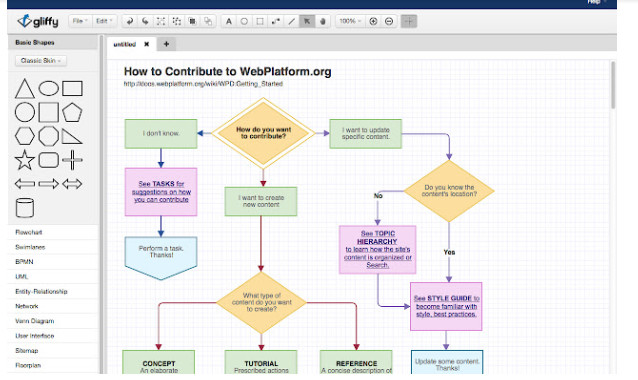
Task: Expand the Sitemap shape library
Action: [x=53, y=350]
